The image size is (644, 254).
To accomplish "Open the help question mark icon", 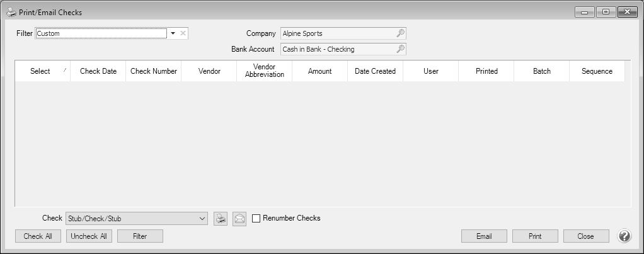I will coord(624,236).
